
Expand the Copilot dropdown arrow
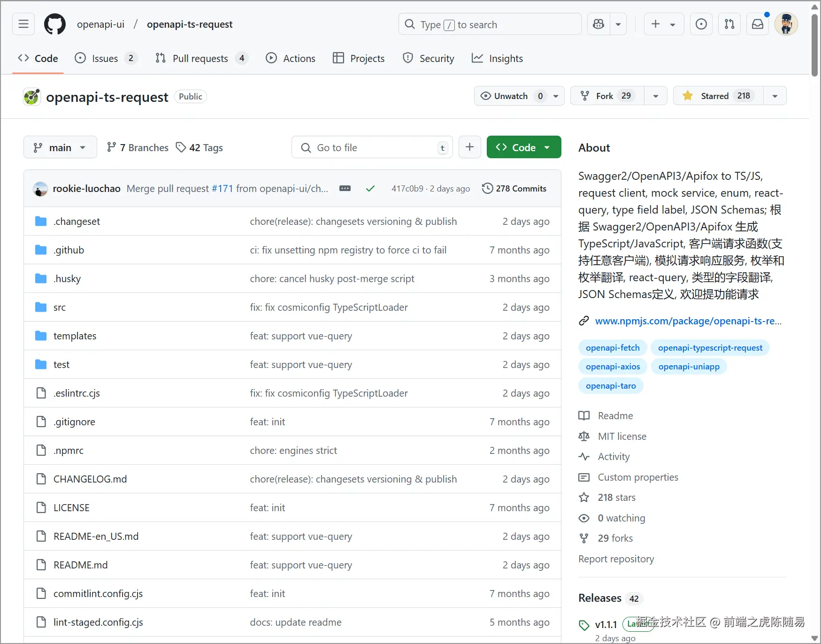coord(618,24)
